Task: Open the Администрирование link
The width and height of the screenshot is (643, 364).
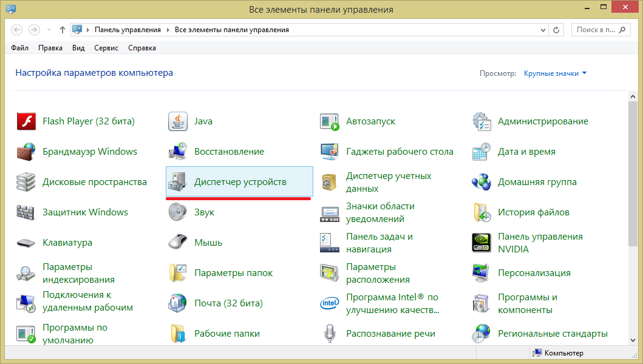Action: 542,121
